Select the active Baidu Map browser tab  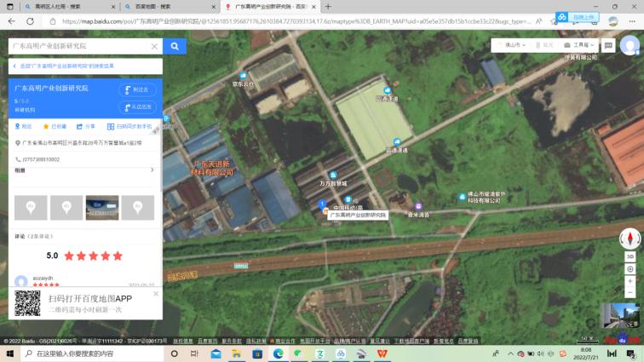pos(269,7)
